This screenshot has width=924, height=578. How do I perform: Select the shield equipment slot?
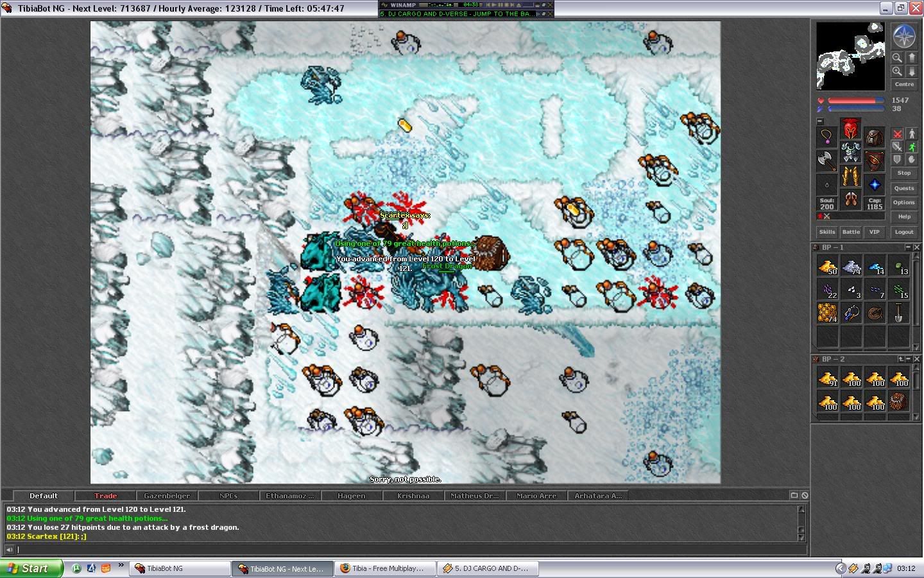point(875,161)
